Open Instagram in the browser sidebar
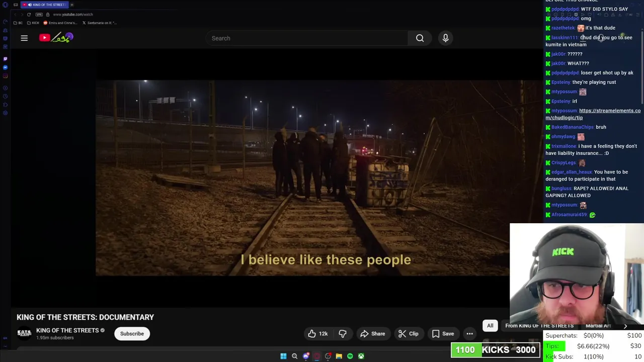 (5, 76)
